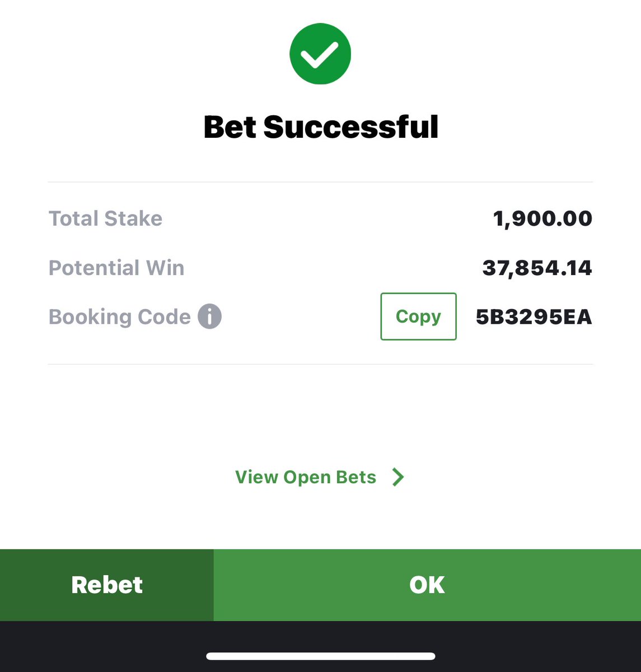
Task: Select the 37,854.14 potential win value
Action: [x=537, y=268]
